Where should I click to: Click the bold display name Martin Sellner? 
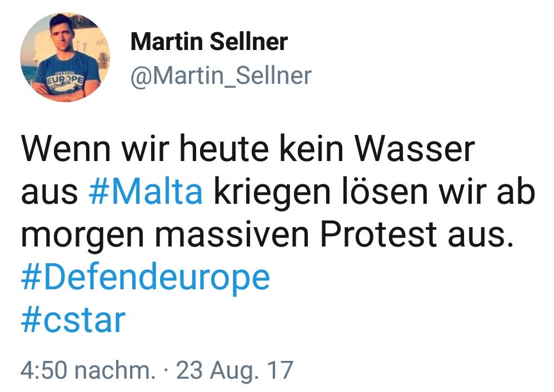[209, 42]
